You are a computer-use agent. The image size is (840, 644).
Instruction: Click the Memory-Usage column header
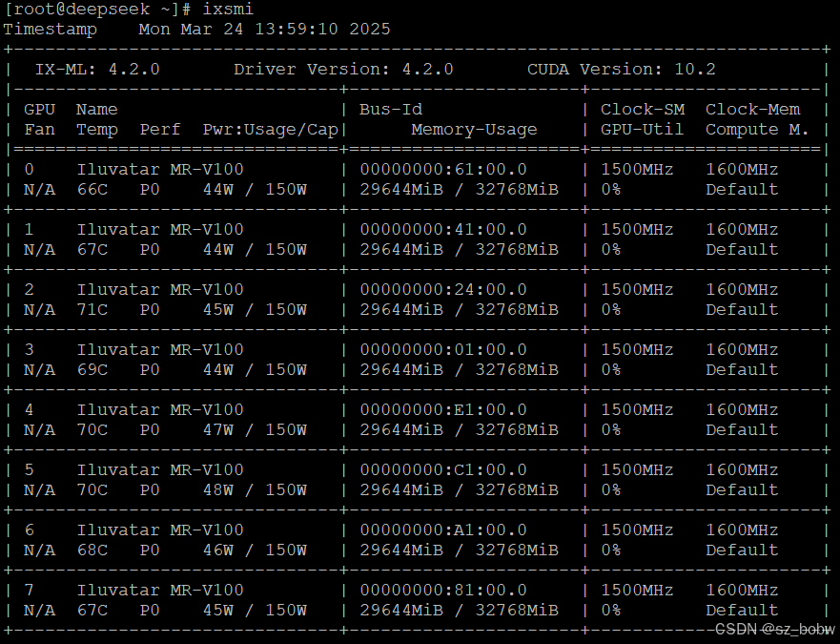coord(474,130)
